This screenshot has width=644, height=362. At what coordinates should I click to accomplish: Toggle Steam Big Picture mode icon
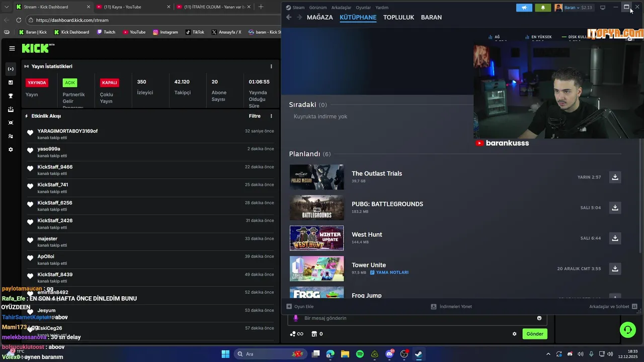603,8
